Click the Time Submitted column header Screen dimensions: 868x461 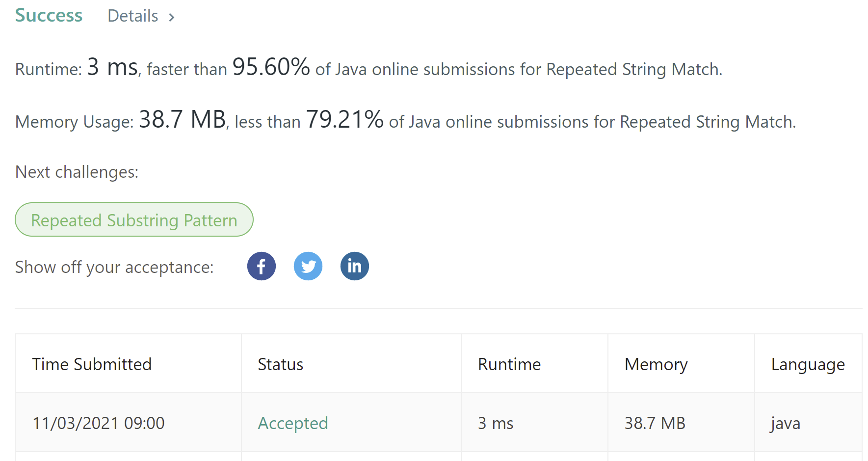[92, 364]
